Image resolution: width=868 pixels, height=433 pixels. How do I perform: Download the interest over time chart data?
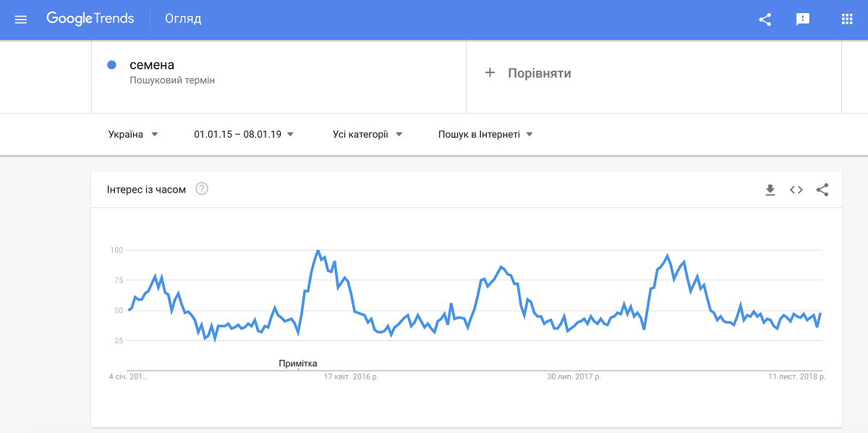point(770,189)
